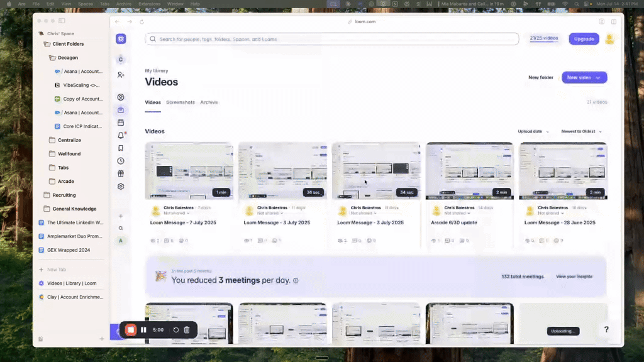Image resolution: width=644 pixels, height=362 pixels.
Task: Click the gift icon in Loom sidebar
Action: coord(121,174)
